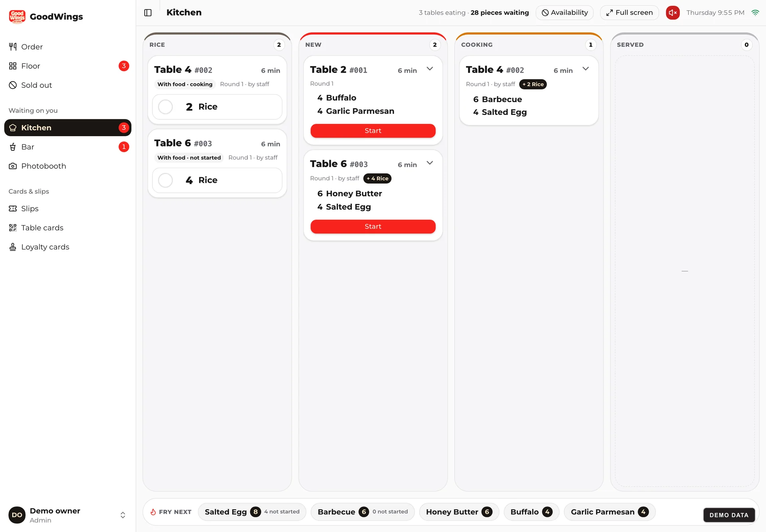Unmute the red sound icon
766x532 pixels.
point(673,13)
